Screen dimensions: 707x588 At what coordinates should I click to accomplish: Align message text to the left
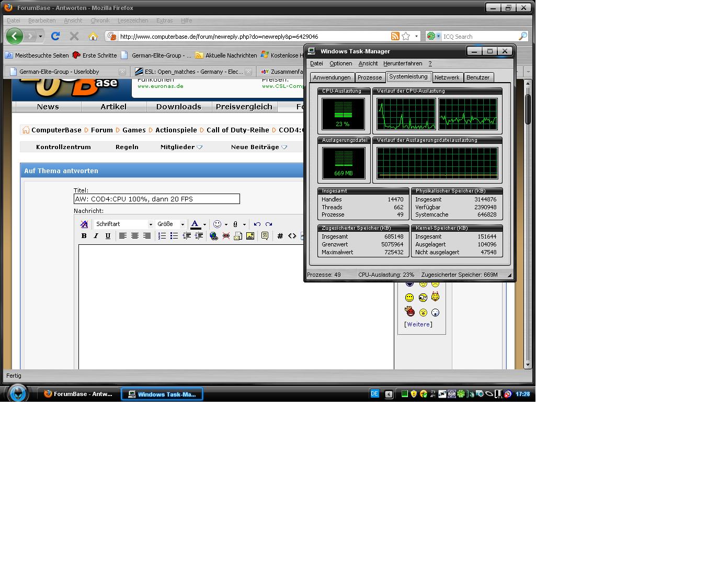(x=123, y=236)
